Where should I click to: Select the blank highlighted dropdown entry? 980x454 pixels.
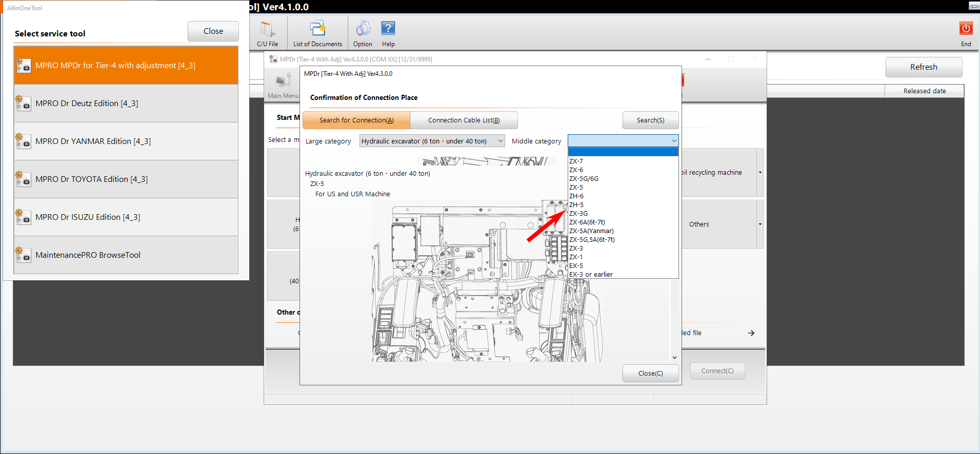[623, 152]
